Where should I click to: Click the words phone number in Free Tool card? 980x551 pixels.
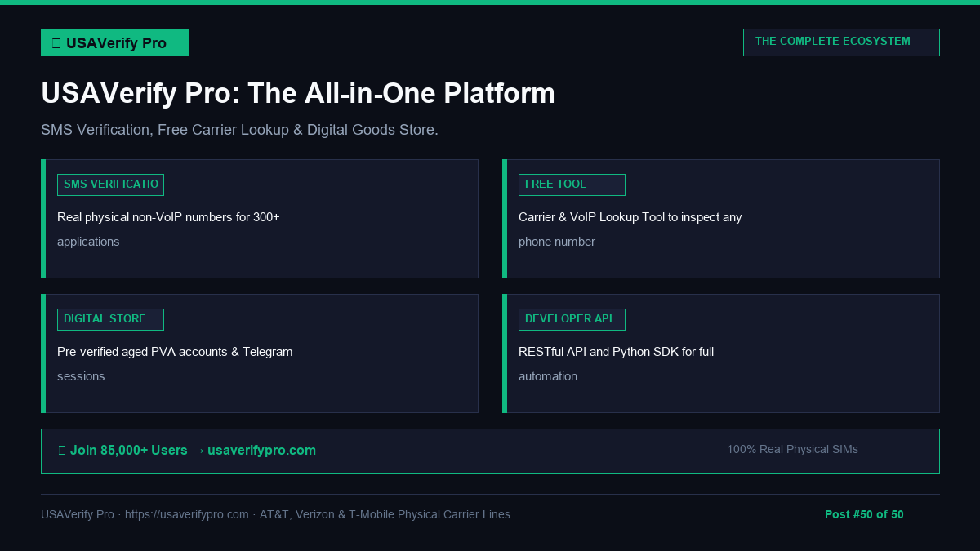click(x=557, y=242)
